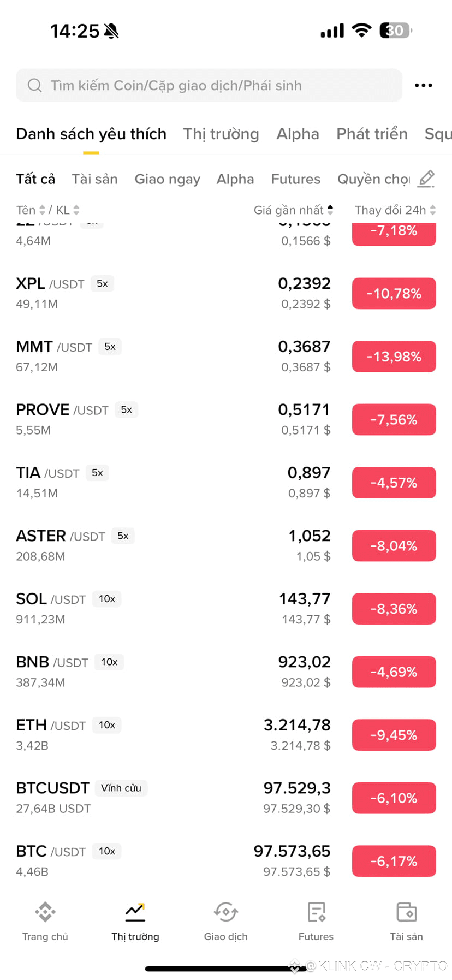Toggle XPL -10,78% change badge

pos(394,294)
